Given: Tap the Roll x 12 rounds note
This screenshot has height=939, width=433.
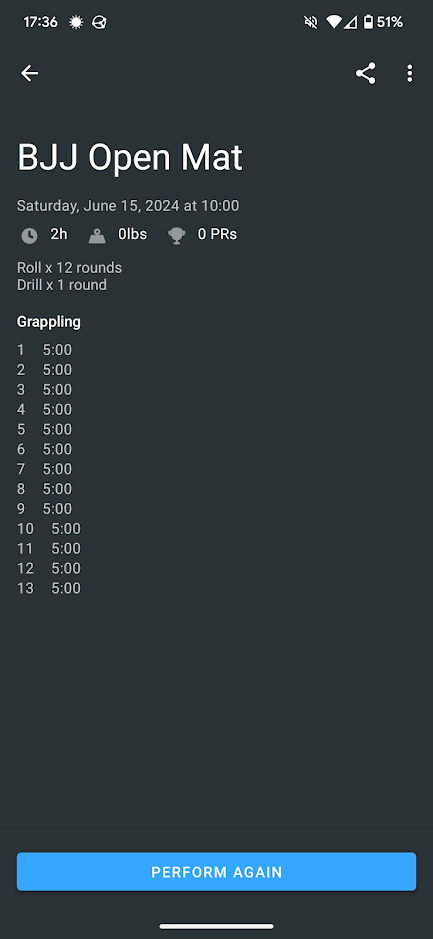Looking at the screenshot, I should [69, 268].
